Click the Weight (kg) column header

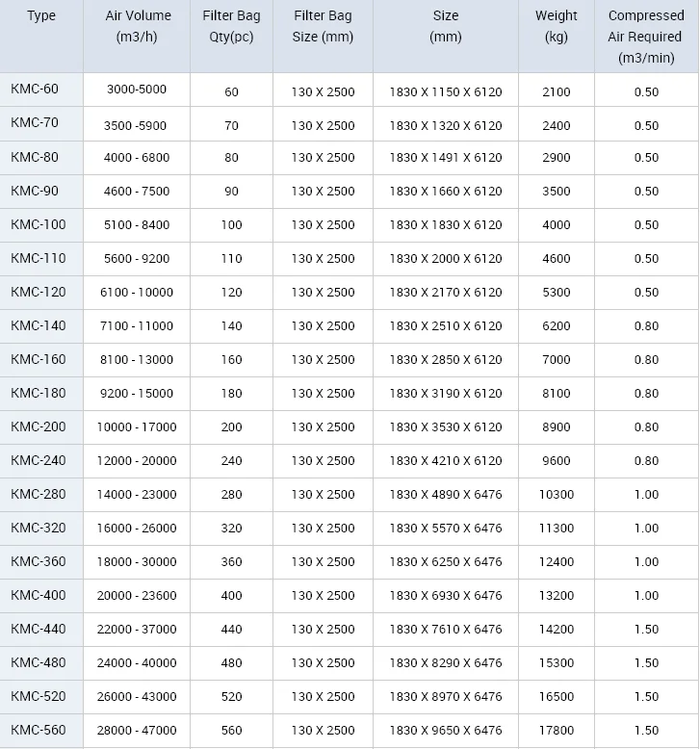pos(556,26)
